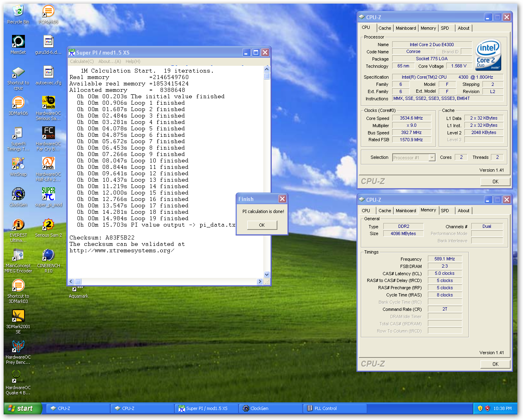Switch to About tab in top CPU-Z window
Screen dimensions: 523x420
click(x=464, y=28)
